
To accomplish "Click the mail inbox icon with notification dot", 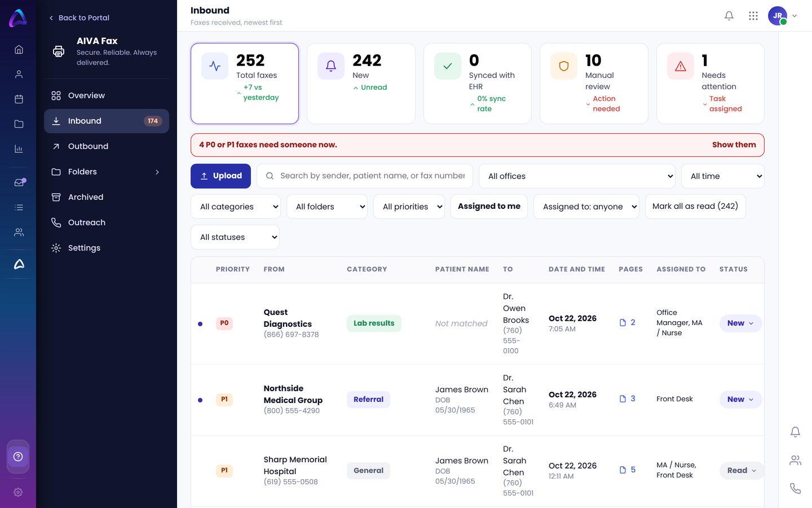I will [19, 182].
